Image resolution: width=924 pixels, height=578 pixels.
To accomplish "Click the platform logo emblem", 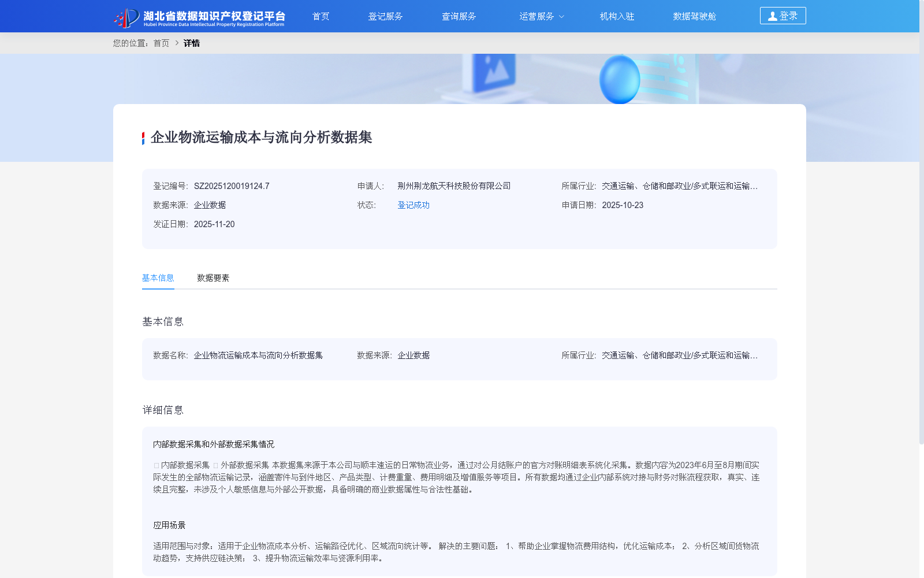I will point(126,17).
